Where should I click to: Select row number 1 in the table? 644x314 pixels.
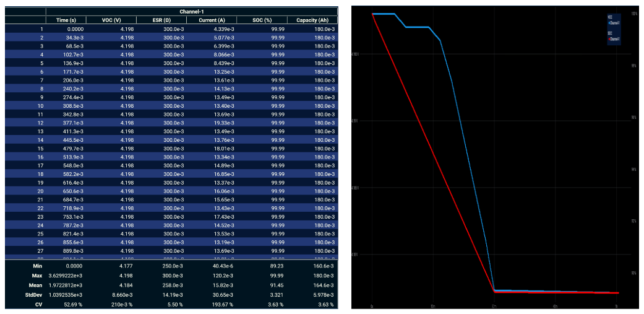(41, 28)
